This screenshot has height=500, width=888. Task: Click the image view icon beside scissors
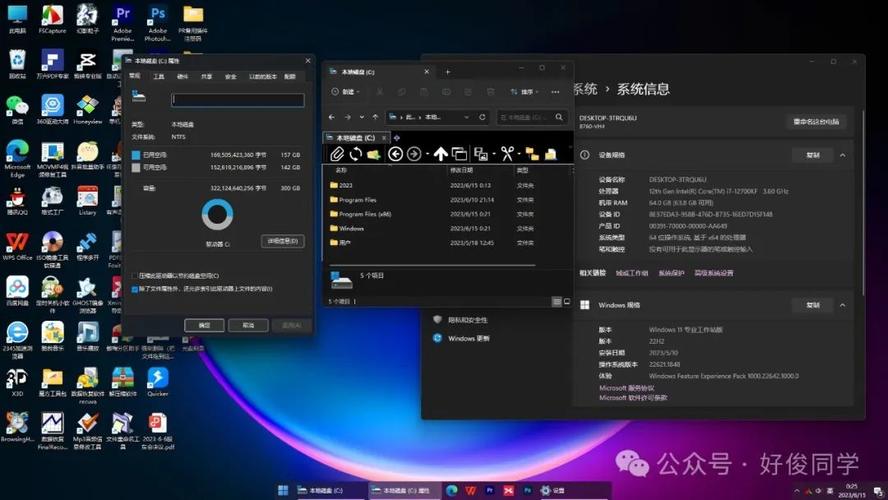(x=481, y=153)
